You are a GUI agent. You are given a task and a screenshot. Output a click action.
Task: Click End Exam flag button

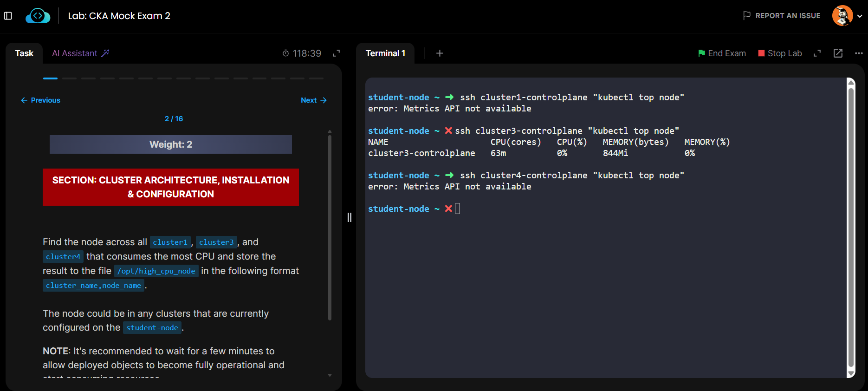coord(722,53)
